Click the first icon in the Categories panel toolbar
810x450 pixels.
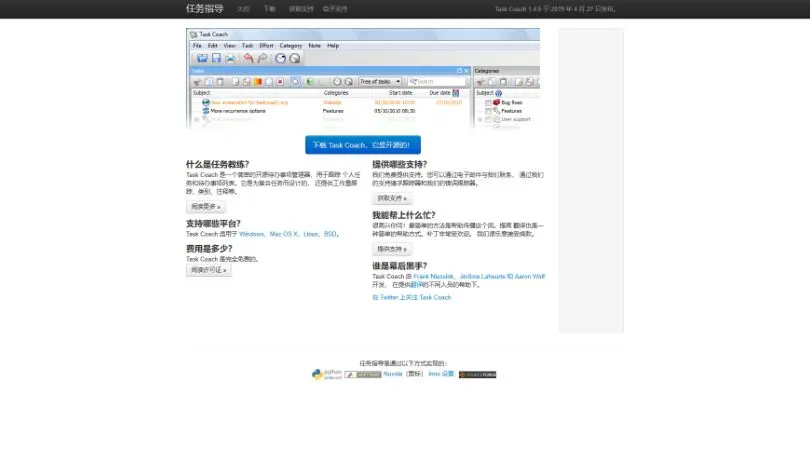(480, 82)
